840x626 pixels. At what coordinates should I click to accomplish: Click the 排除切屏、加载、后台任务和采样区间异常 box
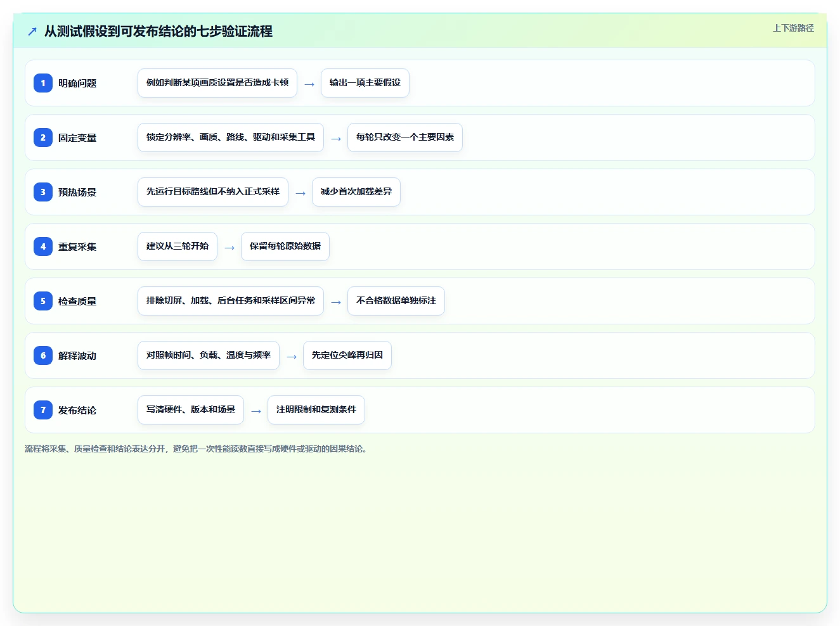click(x=231, y=301)
